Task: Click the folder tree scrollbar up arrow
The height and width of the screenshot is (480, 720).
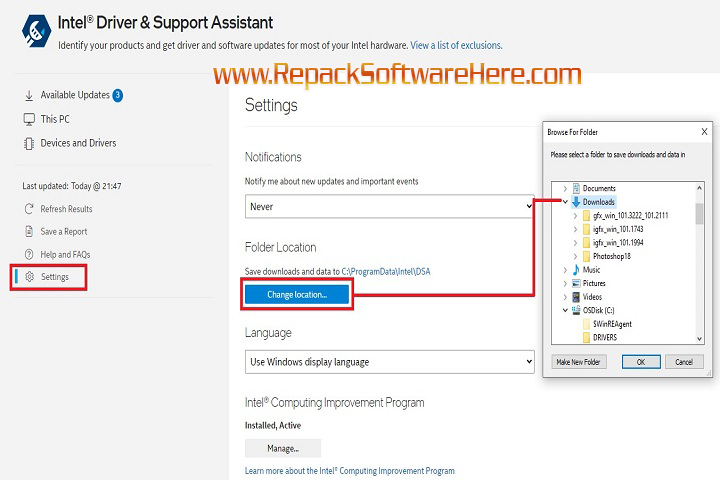Action: pos(699,188)
